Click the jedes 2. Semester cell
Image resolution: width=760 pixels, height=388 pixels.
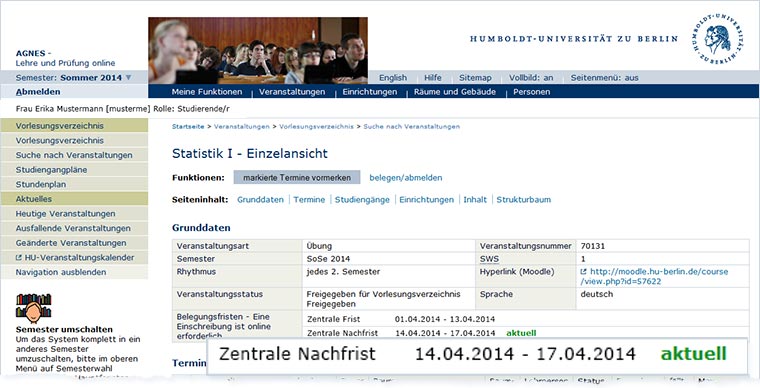389,277
